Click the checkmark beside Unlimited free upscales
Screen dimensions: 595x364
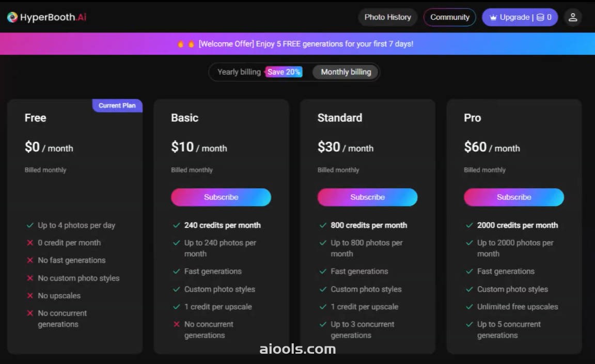tap(469, 306)
